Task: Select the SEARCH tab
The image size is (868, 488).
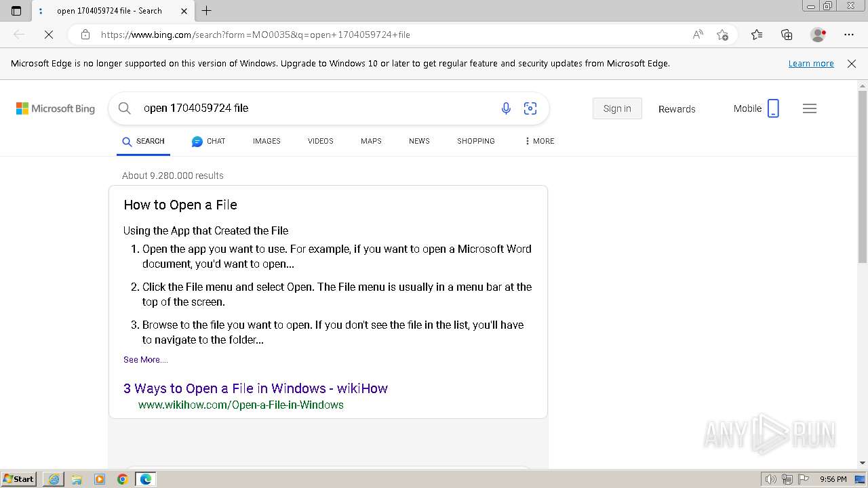Action: [x=143, y=142]
